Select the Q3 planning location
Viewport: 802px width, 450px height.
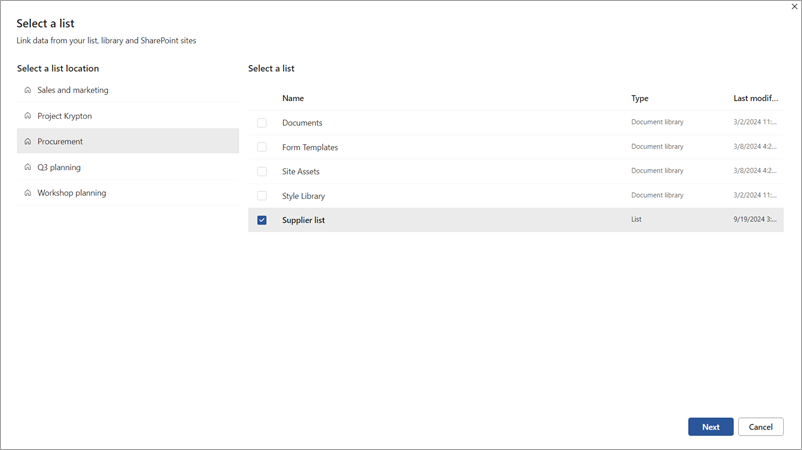click(x=128, y=167)
